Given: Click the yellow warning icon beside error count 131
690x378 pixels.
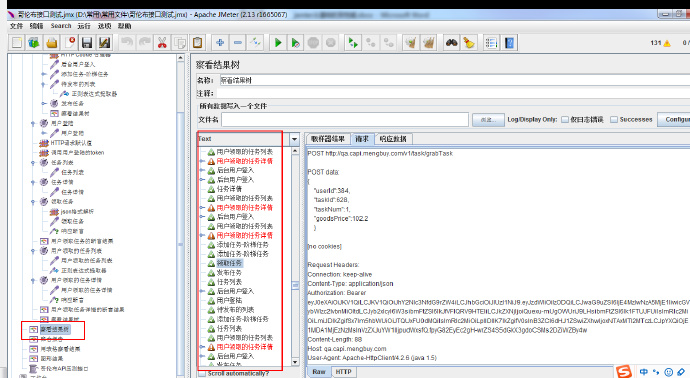Looking at the screenshot, I should click(x=667, y=43).
